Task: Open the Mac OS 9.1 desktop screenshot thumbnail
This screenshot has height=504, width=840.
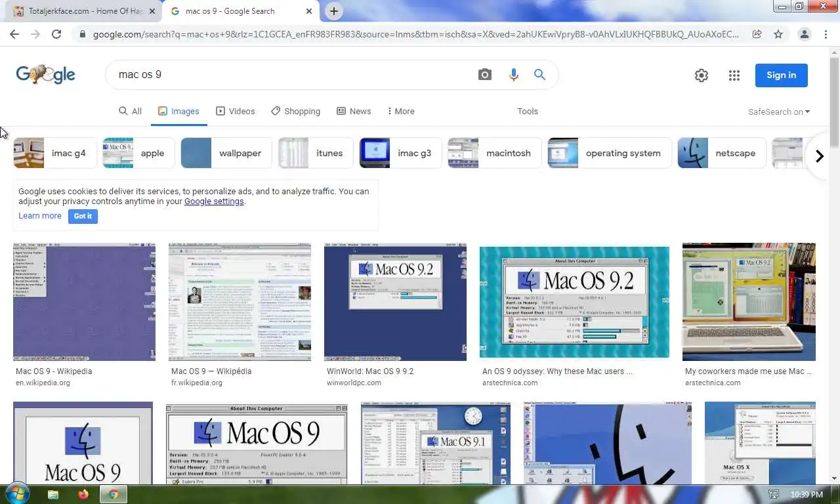Action: (x=436, y=443)
